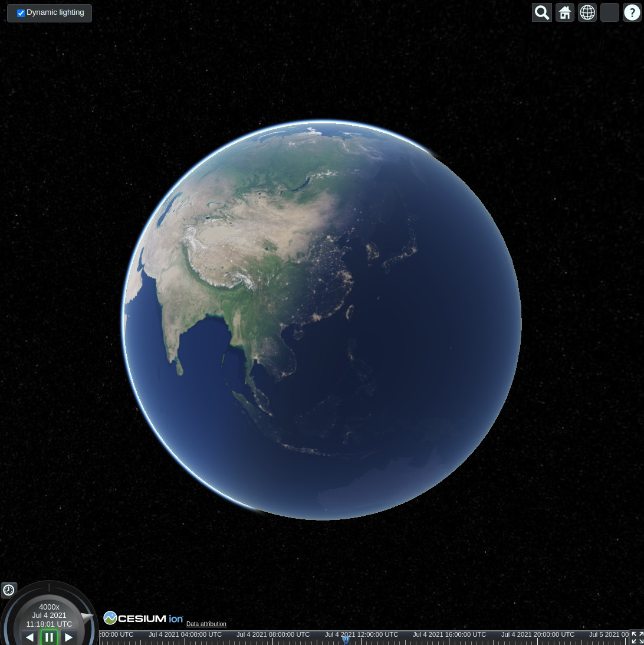Play the animation forward
This screenshot has width=644, height=645.
tap(68, 637)
